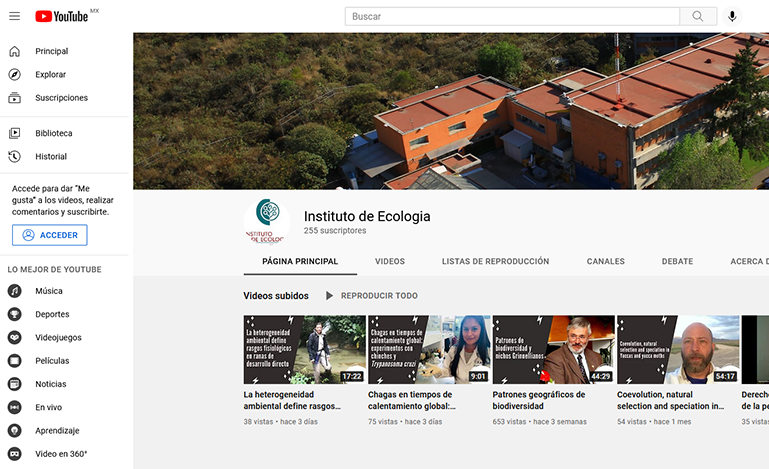Click '653 vistas • hace 3 semanas' text
Screen dimensions: 769x469
coord(539,421)
